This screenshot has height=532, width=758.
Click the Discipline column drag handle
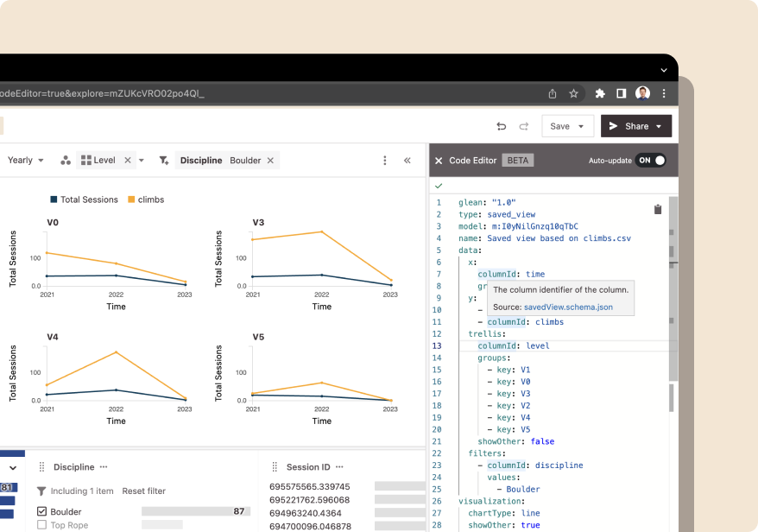coord(41,466)
